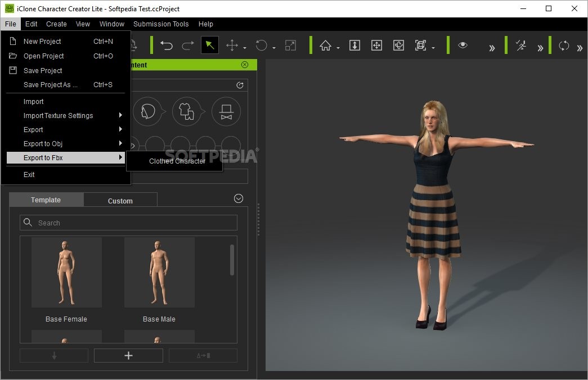Click the frame-to-fit view icon
Screen dimensions: 588x380
coord(420,46)
